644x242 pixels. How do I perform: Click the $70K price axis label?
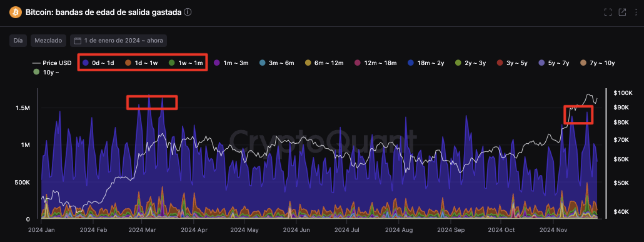click(x=621, y=140)
